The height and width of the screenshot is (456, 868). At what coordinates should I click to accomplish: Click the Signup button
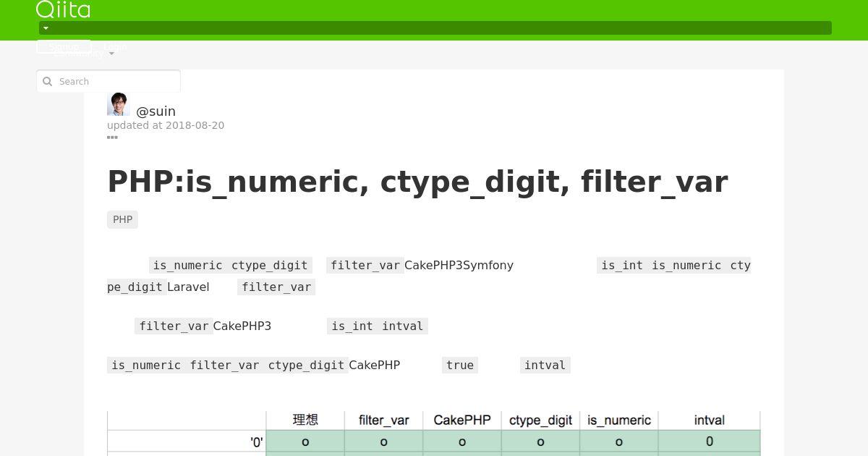coord(64,46)
